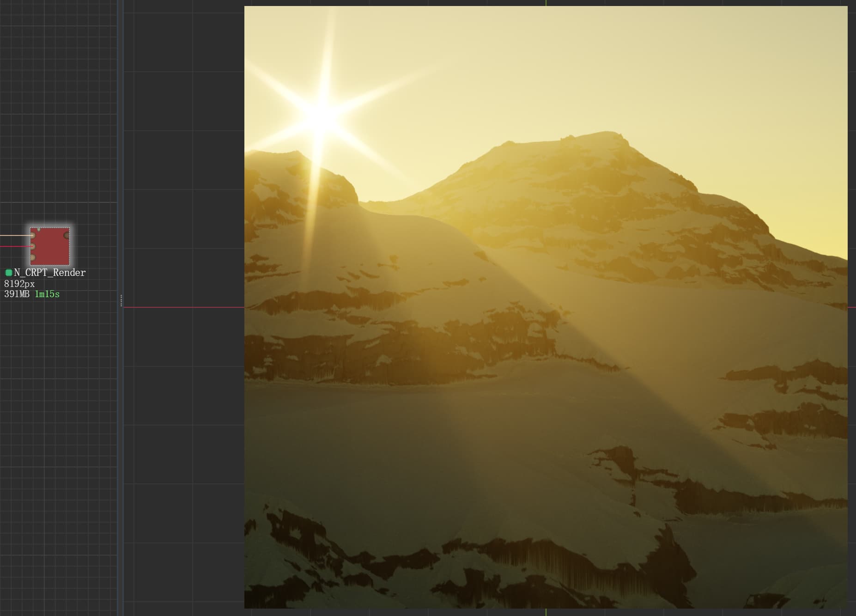
Task: Click the node's bottom-left unconnected input port
Action: pyautogui.click(x=32, y=257)
